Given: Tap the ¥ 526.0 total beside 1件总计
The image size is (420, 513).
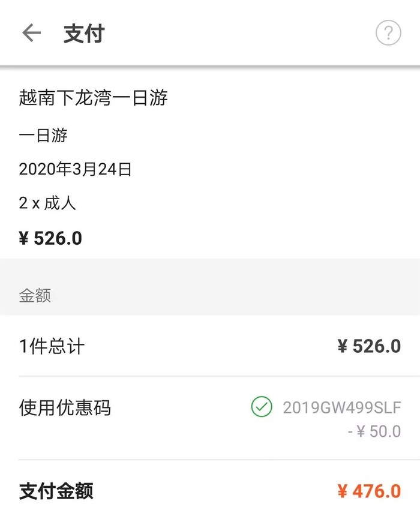Looking at the screenshot, I should 368,346.
